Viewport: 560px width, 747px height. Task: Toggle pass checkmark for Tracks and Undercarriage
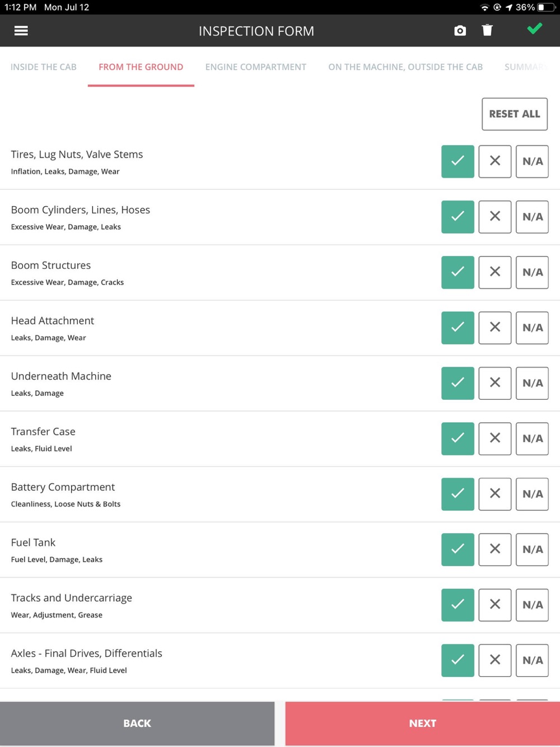coord(458,605)
